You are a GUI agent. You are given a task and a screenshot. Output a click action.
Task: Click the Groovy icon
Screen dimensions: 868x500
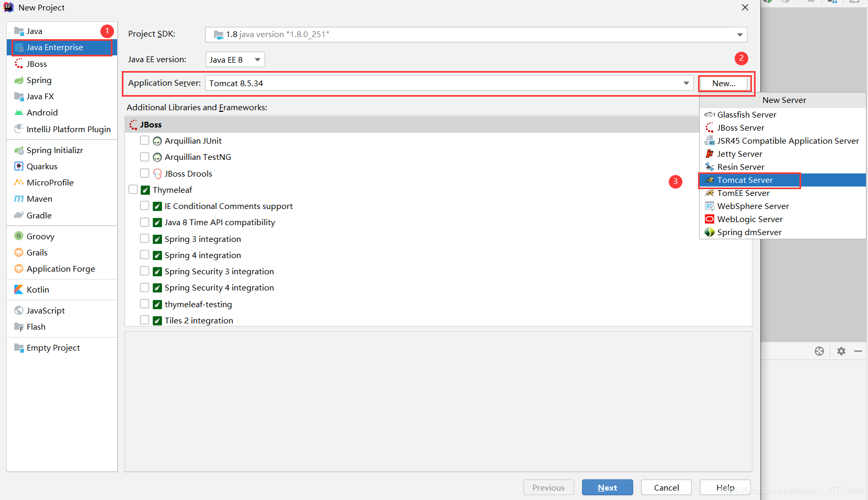click(19, 236)
